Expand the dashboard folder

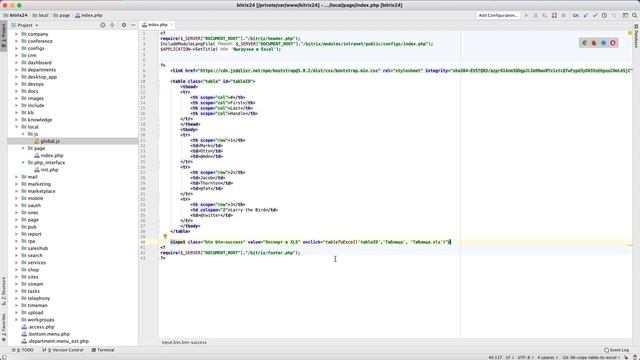[17, 62]
